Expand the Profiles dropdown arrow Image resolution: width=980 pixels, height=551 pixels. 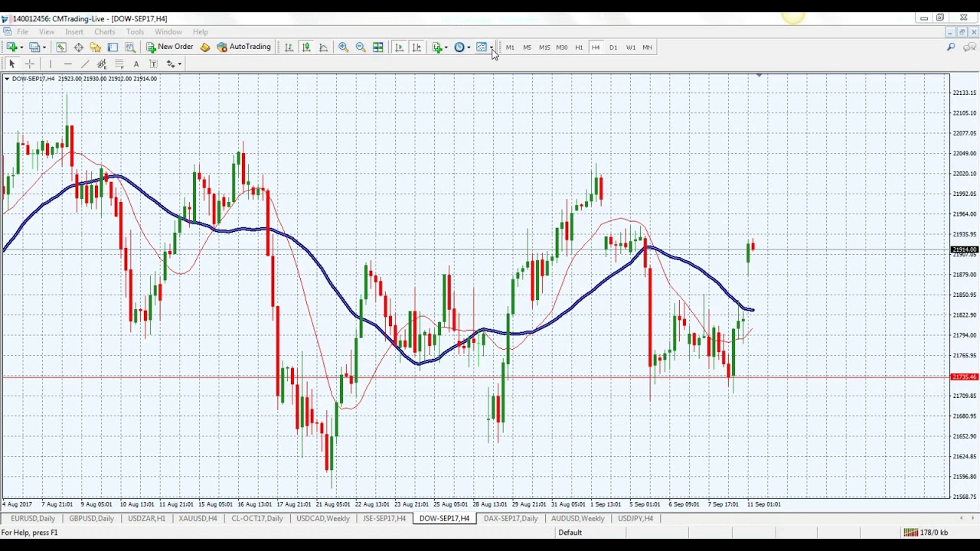pyautogui.click(x=44, y=47)
